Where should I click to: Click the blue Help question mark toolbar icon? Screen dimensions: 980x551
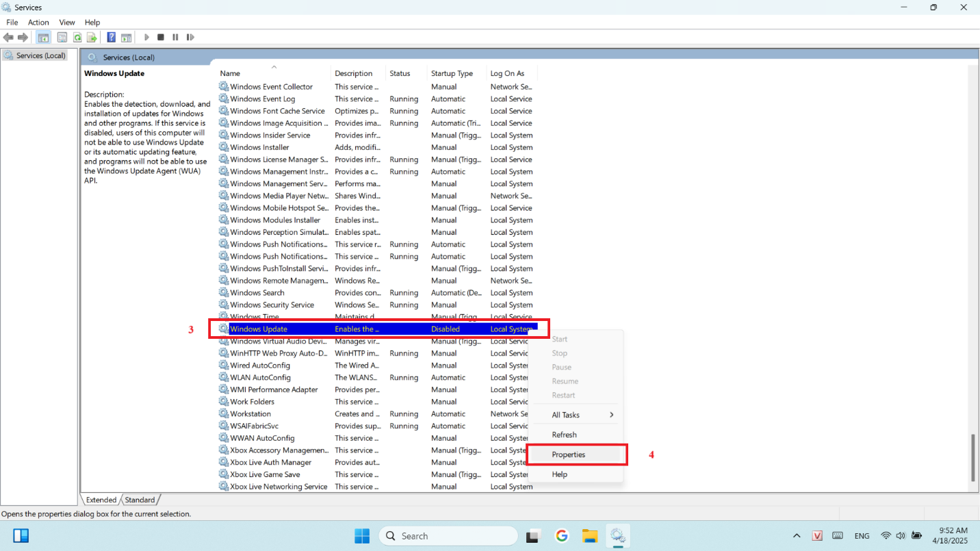[x=111, y=37]
